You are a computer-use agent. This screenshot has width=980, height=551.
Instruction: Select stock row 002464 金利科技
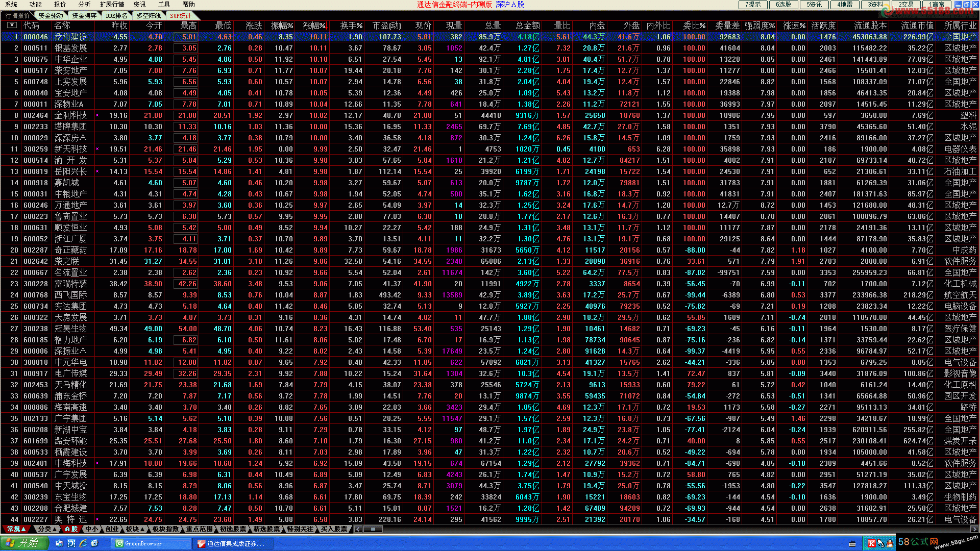click(490, 115)
